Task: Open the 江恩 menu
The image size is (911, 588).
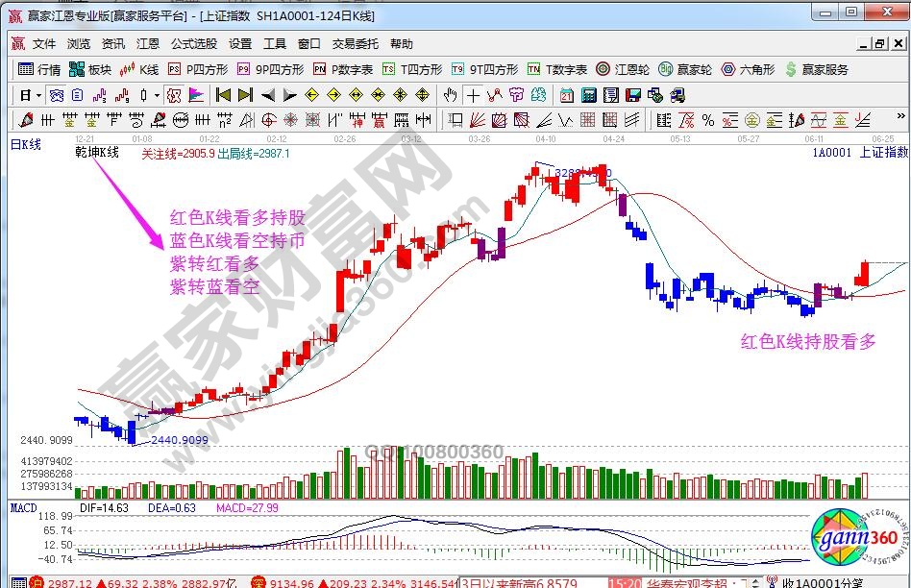Action: point(148,44)
